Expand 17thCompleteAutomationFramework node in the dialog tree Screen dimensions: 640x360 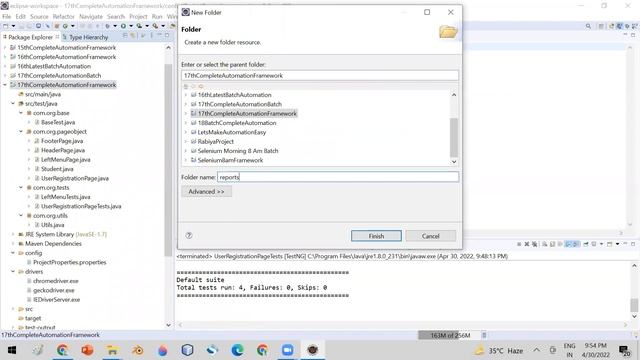pos(186,113)
